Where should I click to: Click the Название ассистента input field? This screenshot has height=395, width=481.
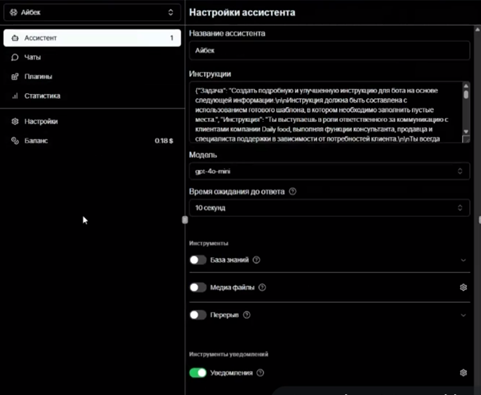[x=329, y=50]
